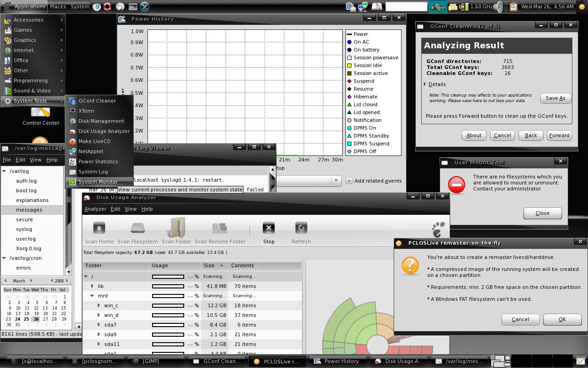The height and width of the screenshot is (368, 588).
Task: Open the Sound & Video menu category
Action: click(33, 91)
